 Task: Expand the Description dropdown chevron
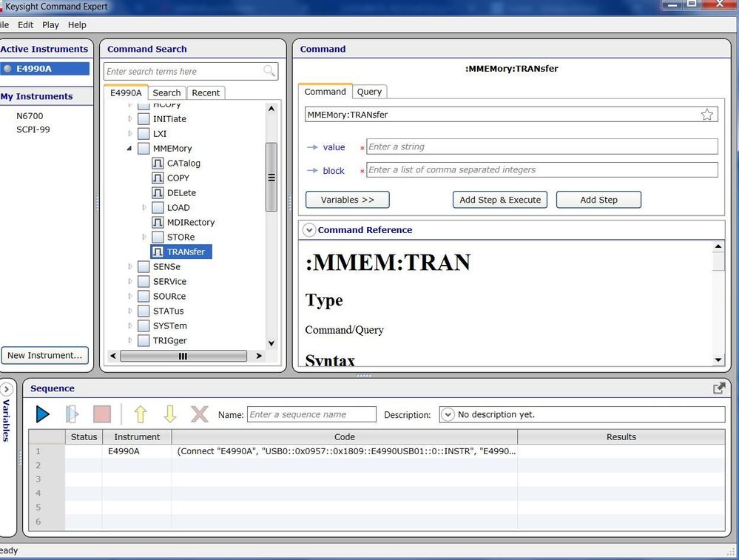tap(448, 414)
